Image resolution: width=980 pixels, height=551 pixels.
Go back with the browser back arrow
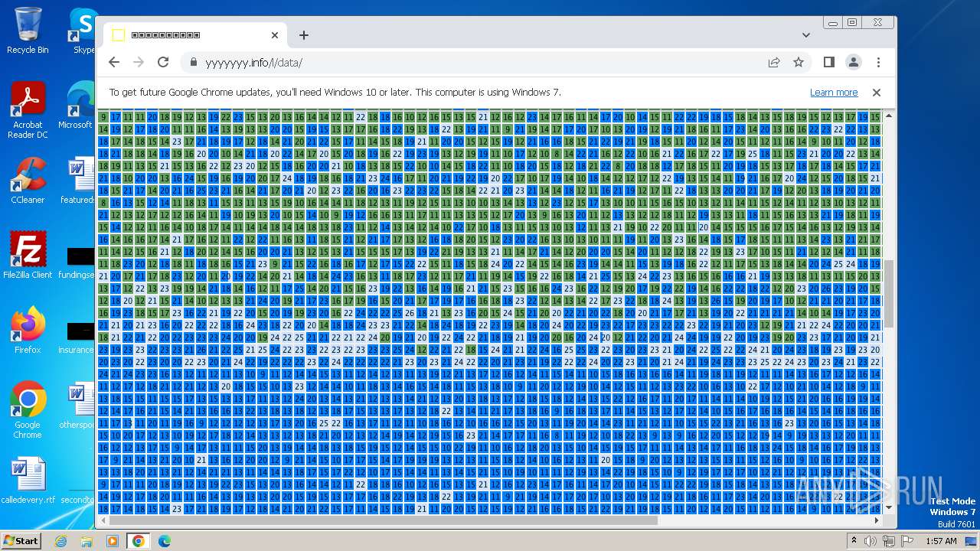[114, 62]
